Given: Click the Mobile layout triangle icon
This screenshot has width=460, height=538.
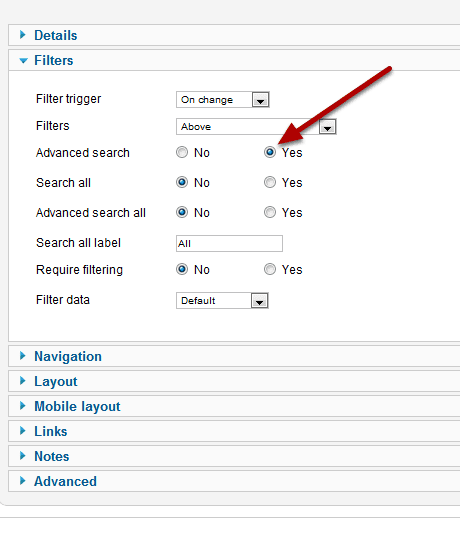Looking at the screenshot, I should click(23, 406).
